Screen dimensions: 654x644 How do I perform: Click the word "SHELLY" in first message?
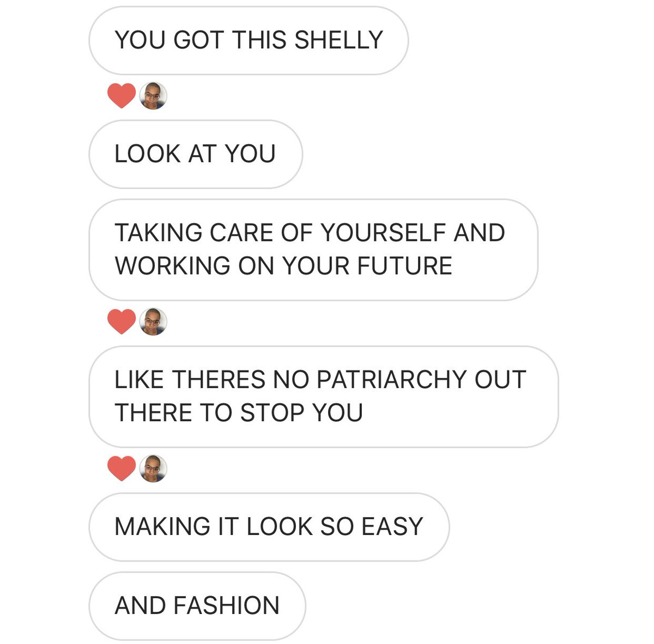point(338,40)
